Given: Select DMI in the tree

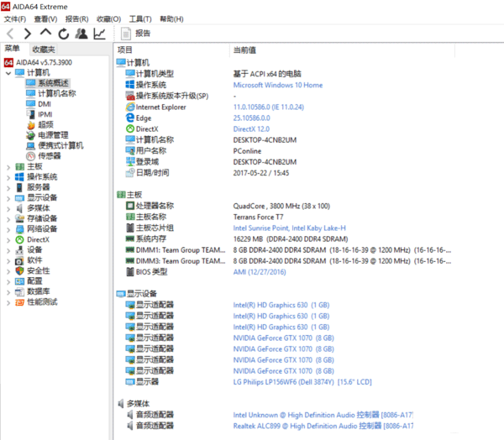Looking at the screenshot, I should coord(39,104).
